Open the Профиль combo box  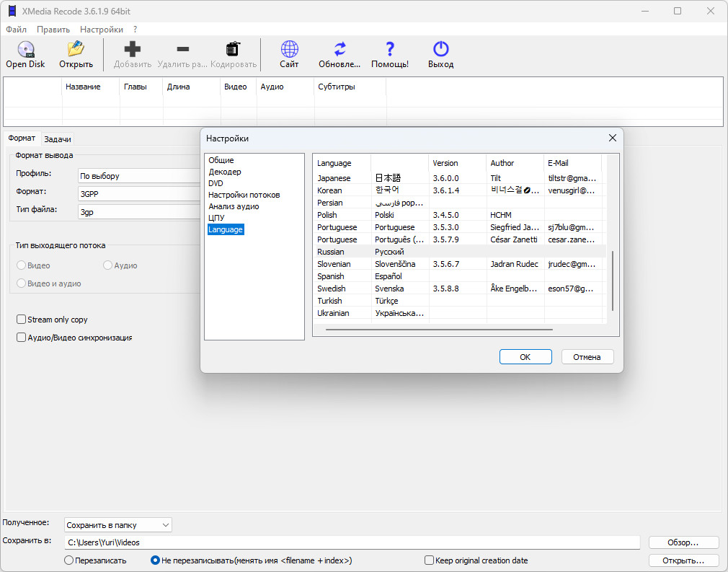coord(138,175)
